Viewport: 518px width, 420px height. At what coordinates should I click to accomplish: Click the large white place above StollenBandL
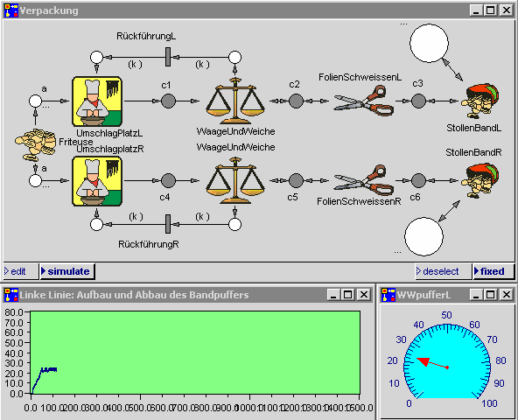click(x=429, y=43)
